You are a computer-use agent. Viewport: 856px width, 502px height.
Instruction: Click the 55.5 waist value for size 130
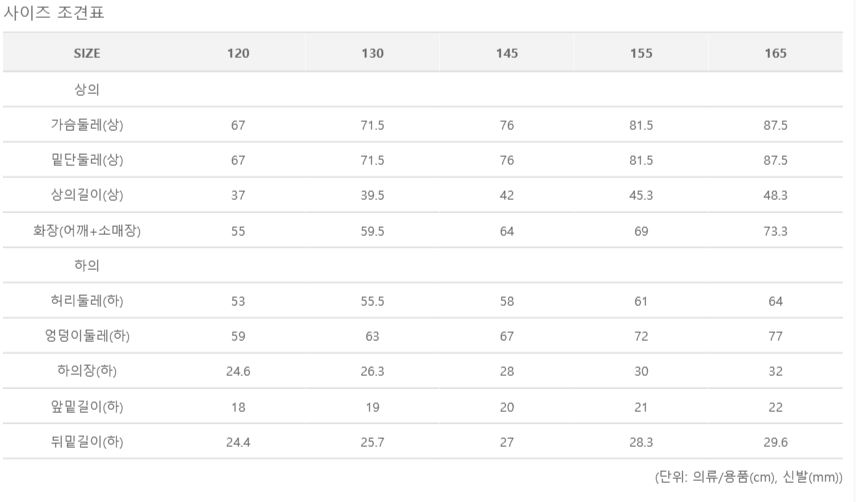click(372, 301)
